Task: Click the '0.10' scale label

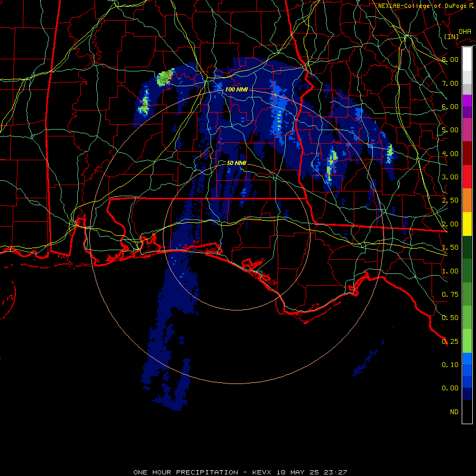Action: click(x=450, y=365)
